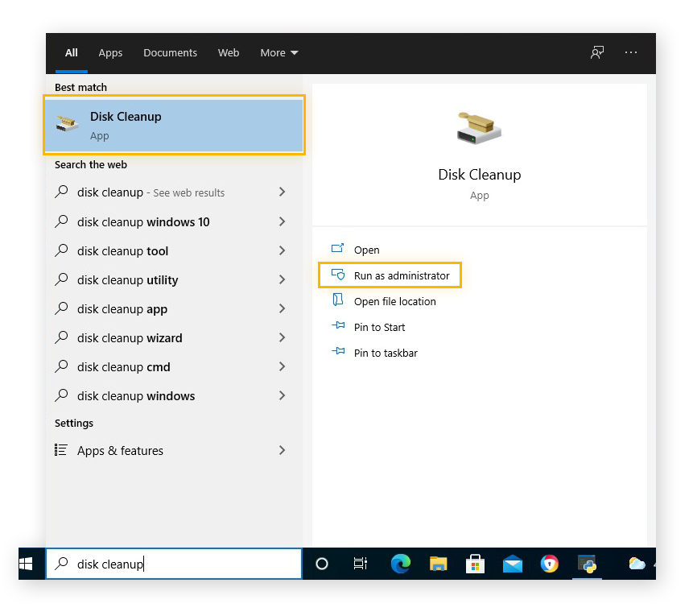Open File Explorer from the taskbar
Viewport: 693px width, 616px height.
(438, 564)
